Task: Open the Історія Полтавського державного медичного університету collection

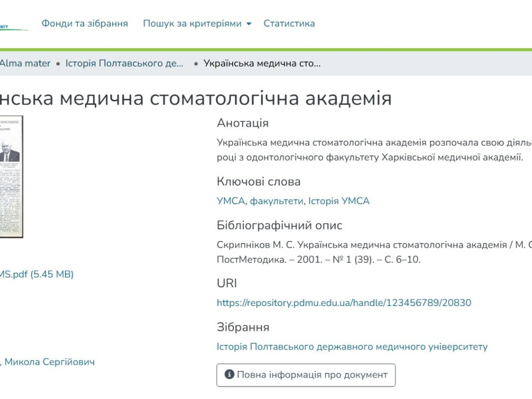Action: 352,347
